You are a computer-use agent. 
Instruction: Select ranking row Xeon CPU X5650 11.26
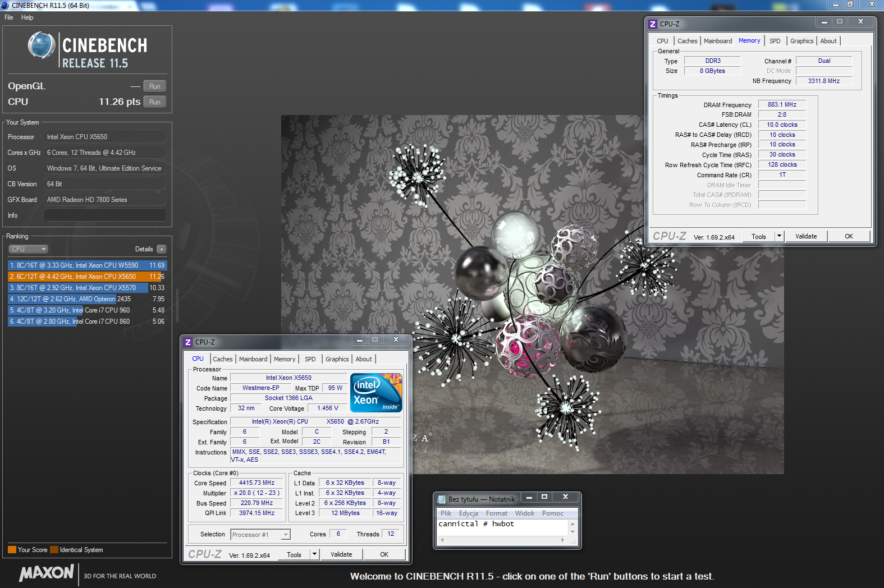[x=87, y=277]
